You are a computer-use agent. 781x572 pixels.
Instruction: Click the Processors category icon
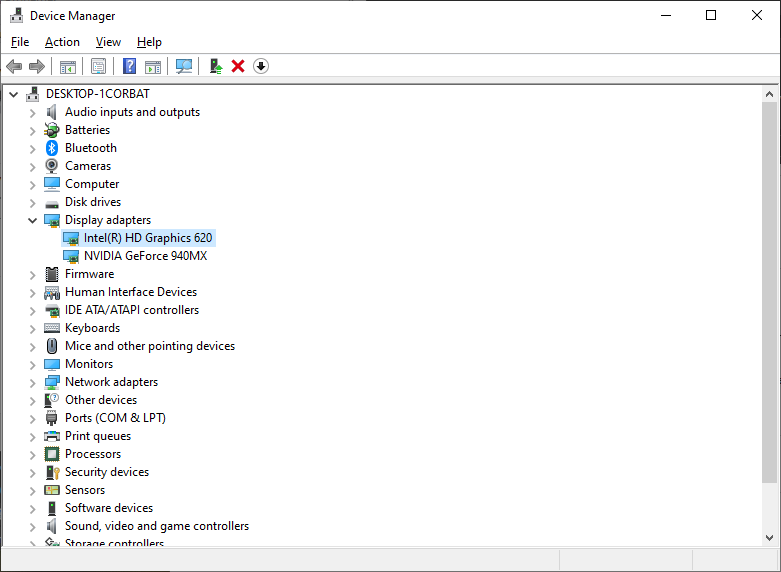[52, 454]
